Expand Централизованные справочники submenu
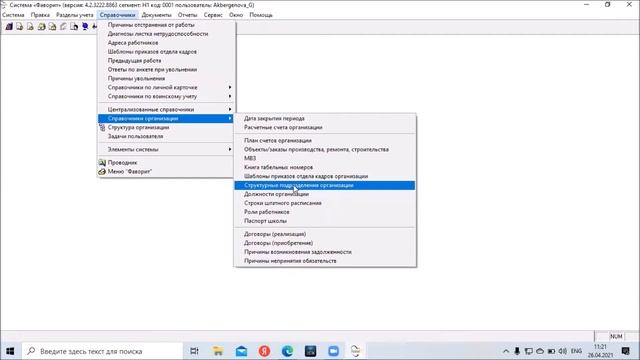 [x=166, y=109]
